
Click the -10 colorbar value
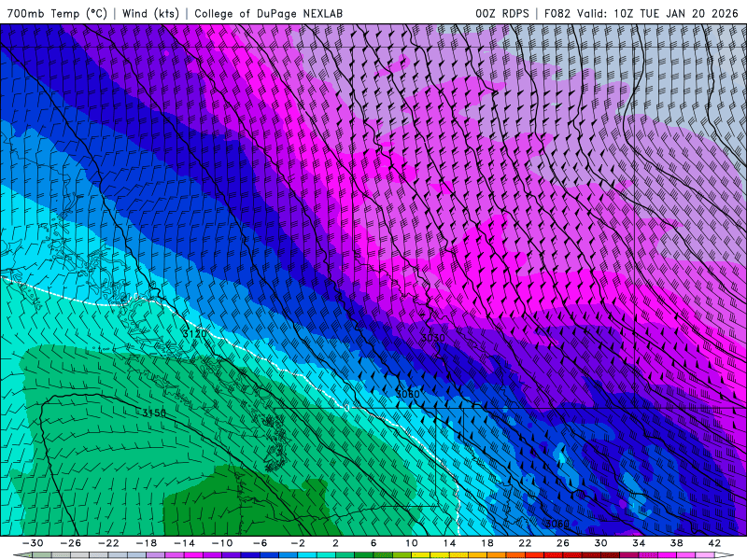(222, 543)
